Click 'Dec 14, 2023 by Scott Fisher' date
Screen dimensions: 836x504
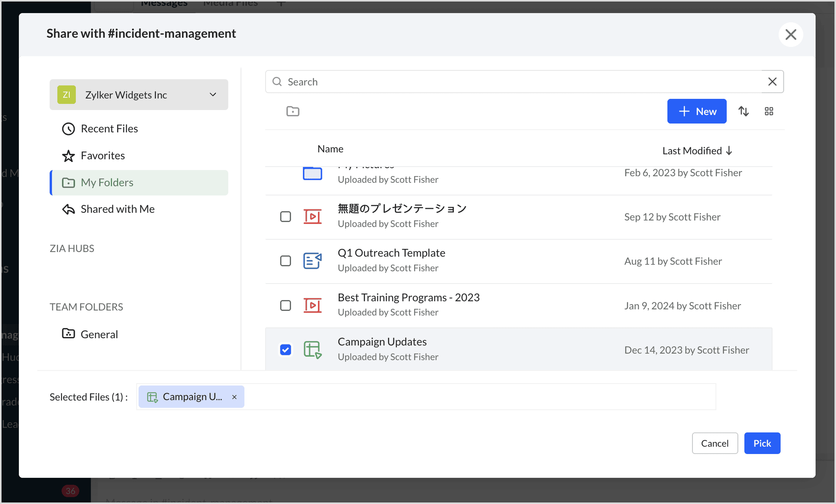687,350
